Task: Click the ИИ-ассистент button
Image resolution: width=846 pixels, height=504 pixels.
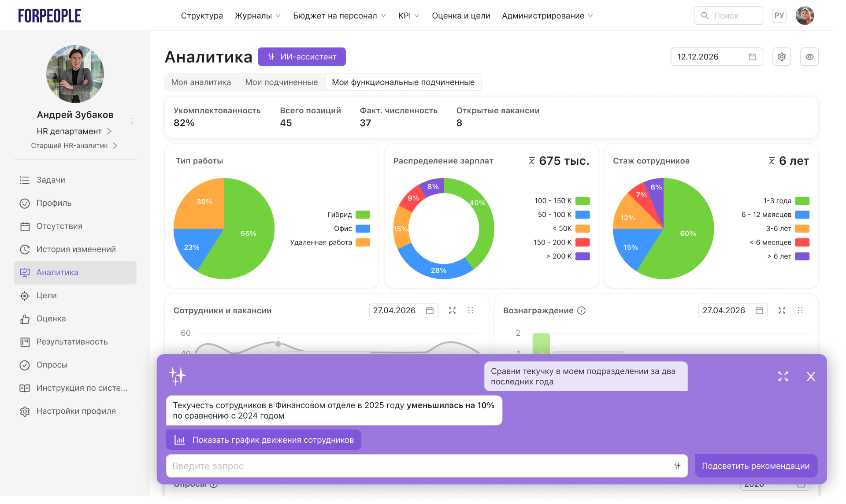Action: click(x=302, y=57)
